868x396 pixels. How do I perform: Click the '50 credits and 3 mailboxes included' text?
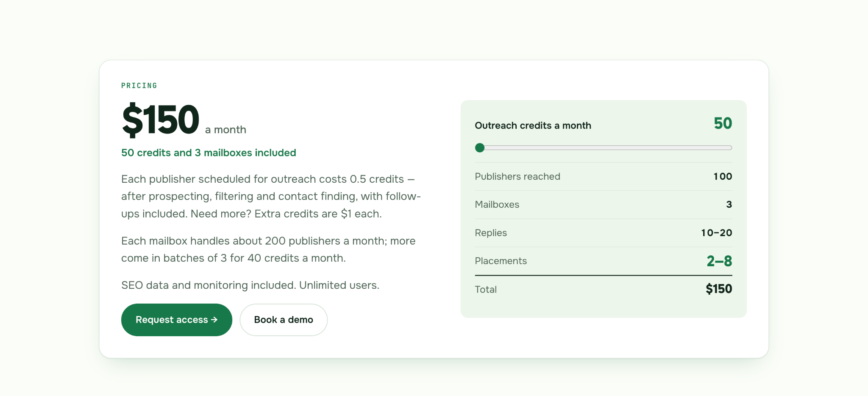[209, 153]
